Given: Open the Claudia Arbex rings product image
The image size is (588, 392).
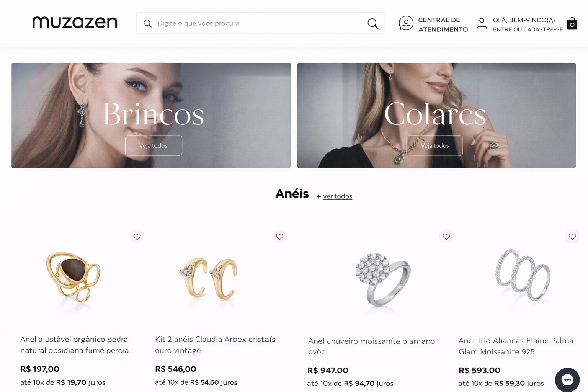Looking at the screenshot, I should point(208,278).
